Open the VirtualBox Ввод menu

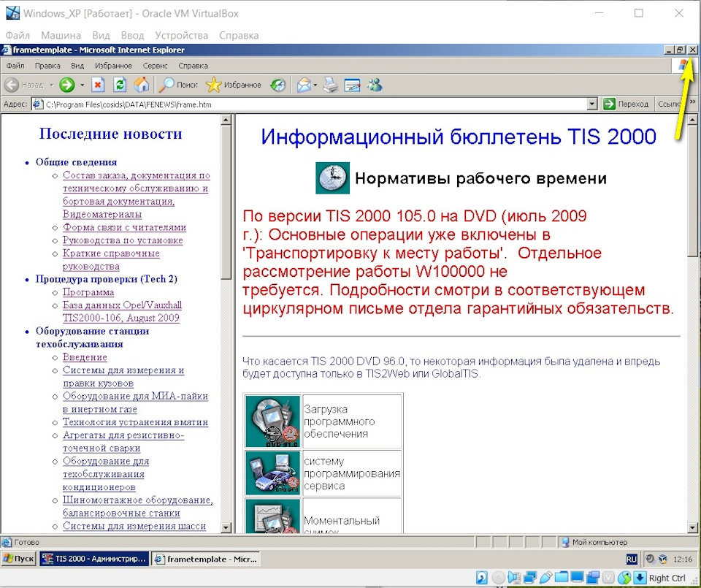(x=132, y=35)
